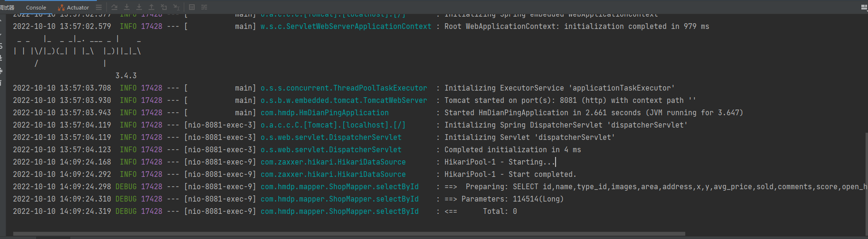868x239 pixels.
Task: Click the Show Execution Point icon
Action: click(114, 7)
